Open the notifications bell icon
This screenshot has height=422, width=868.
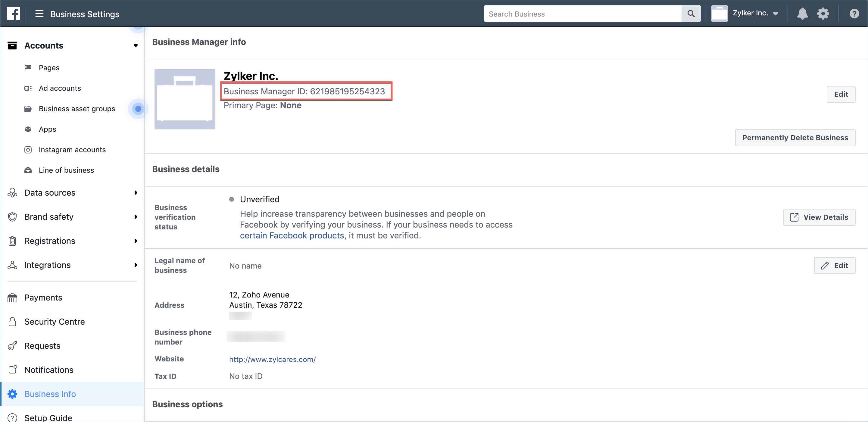[x=802, y=14]
